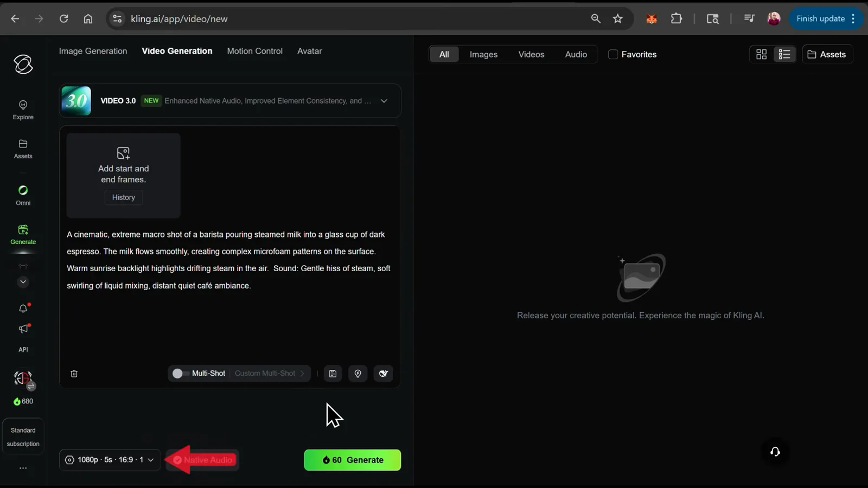The height and width of the screenshot is (488, 868).
Task: Switch to Image Generation tab
Action: click(93, 51)
